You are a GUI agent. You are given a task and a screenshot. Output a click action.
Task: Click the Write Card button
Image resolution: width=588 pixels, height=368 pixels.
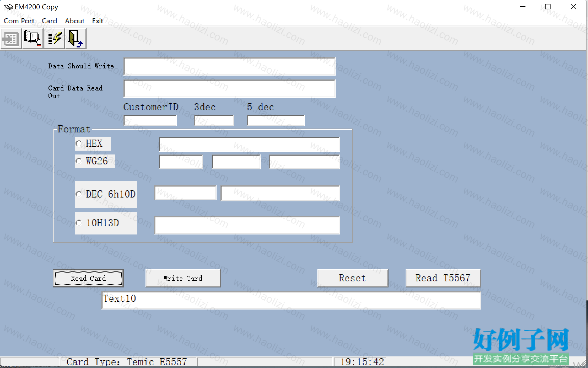[x=183, y=278]
